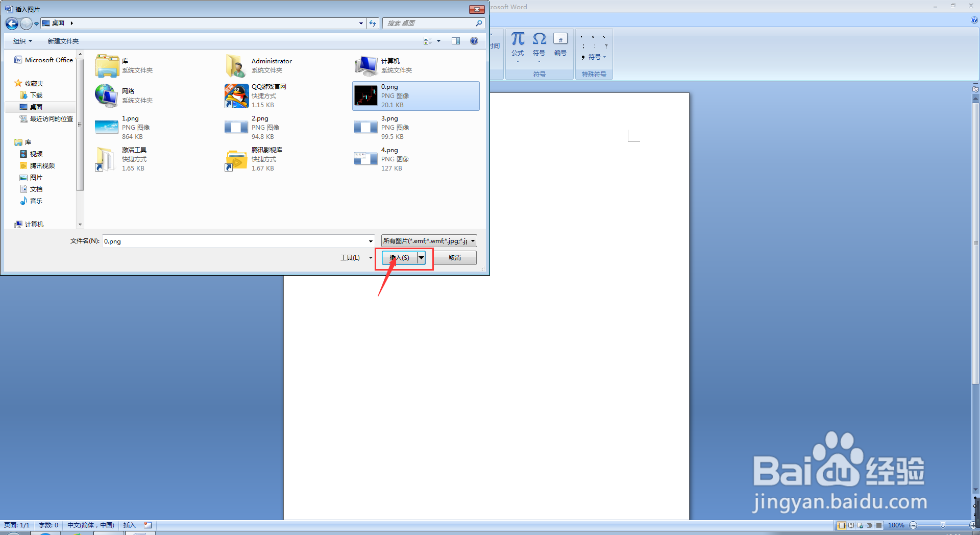
Task: Open the file type filter 所有图片 dropdown
Action: pyautogui.click(x=429, y=241)
